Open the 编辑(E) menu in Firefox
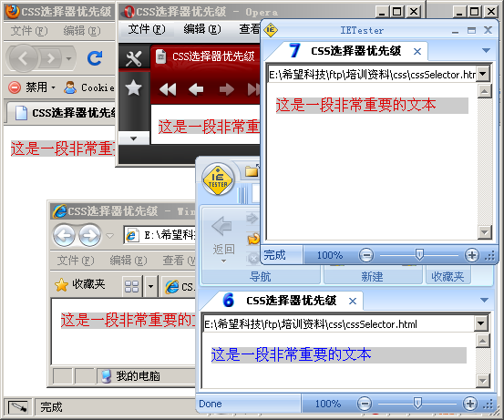This screenshot has width=504, height=420. pos(82,31)
